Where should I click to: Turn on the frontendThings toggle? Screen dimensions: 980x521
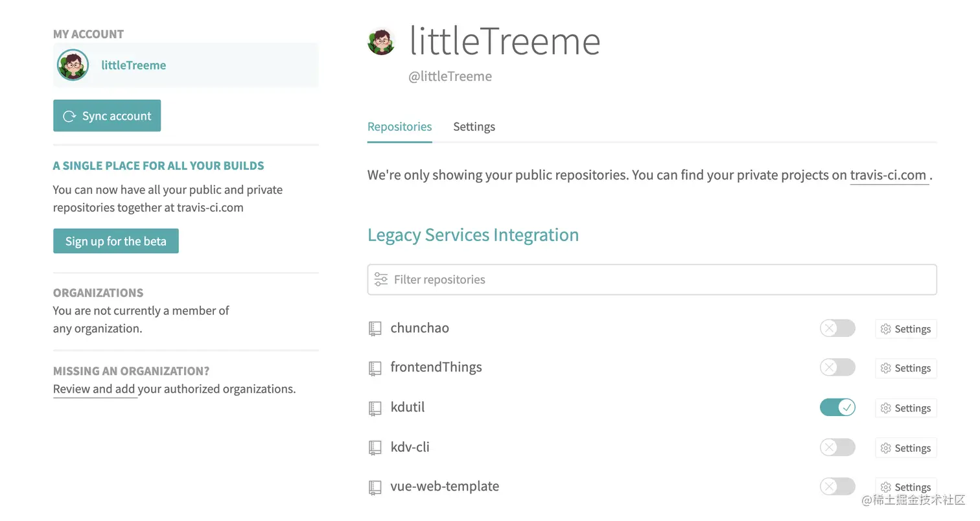tap(837, 367)
